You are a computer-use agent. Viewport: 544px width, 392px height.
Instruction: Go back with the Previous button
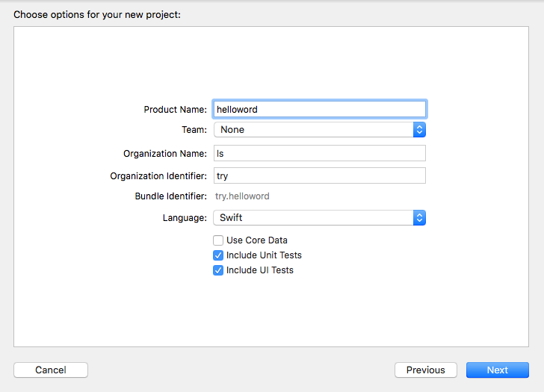pyautogui.click(x=426, y=370)
